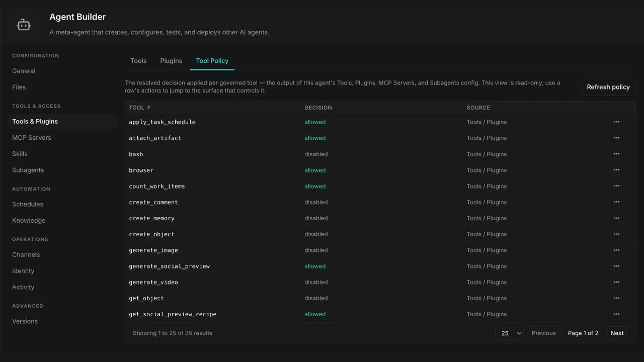Open actions menu for apply_task_schedule row
The width and height of the screenshot is (644, 362).
pyautogui.click(x=616, y=122)
